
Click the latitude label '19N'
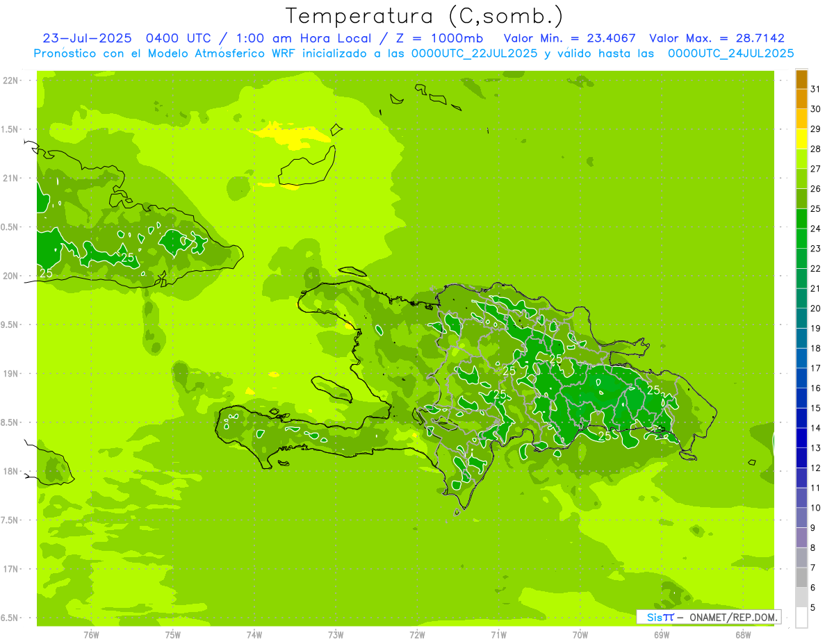coord(10,374)
